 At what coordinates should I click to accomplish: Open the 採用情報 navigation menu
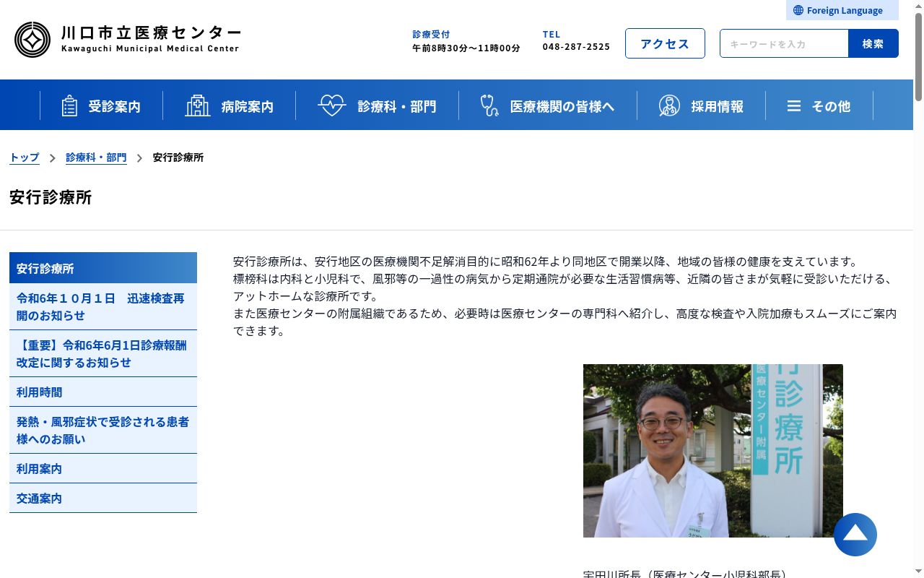tap(701, 105)
